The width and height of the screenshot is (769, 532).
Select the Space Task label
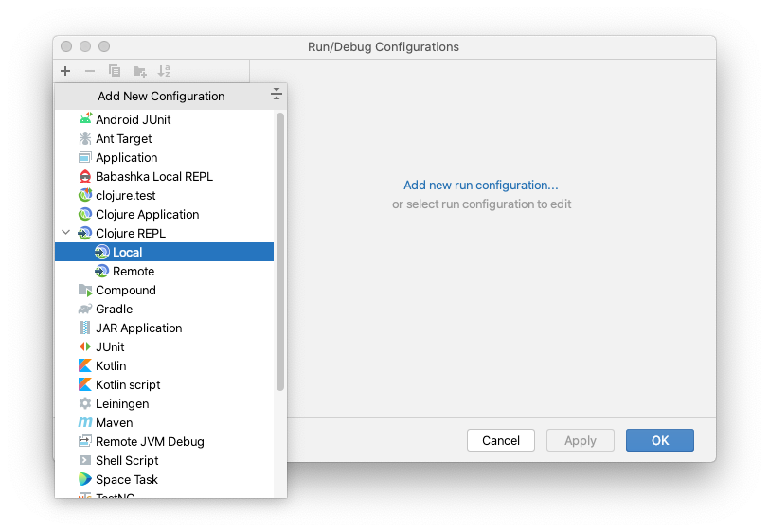(127, 480)
